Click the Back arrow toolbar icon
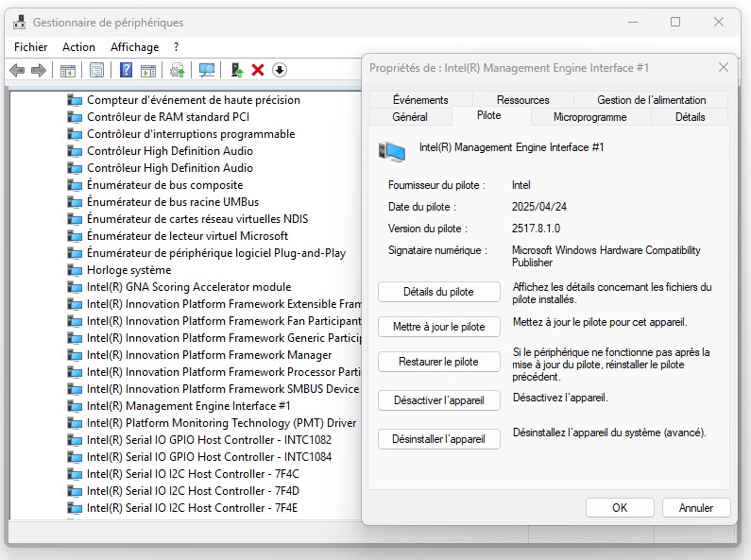The height and width of the screenshot is (560, 751). 17,70
